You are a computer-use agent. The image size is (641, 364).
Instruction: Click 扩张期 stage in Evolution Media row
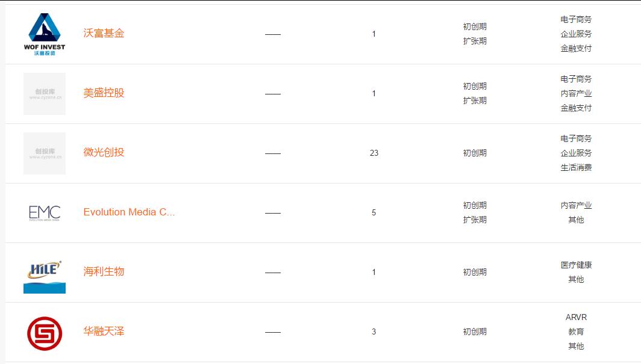[x=475, y=220]
